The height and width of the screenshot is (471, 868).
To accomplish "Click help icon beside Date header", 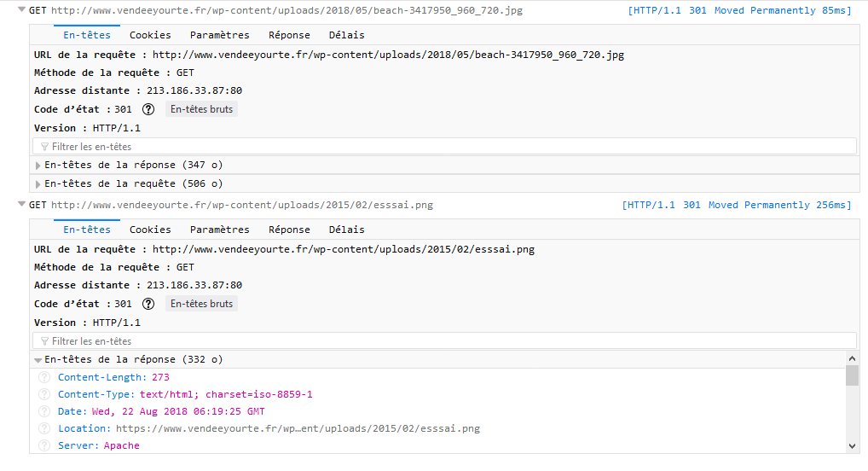I will tap(44, 412).
